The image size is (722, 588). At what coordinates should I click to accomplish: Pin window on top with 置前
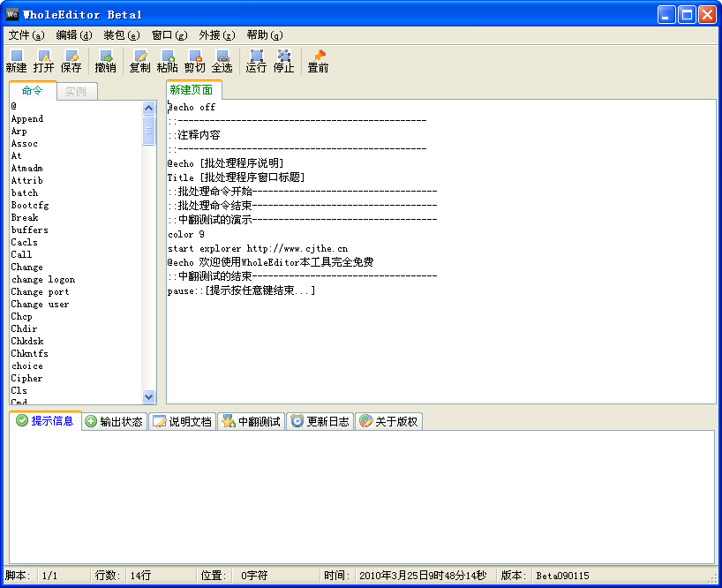[x=318, y=61]
